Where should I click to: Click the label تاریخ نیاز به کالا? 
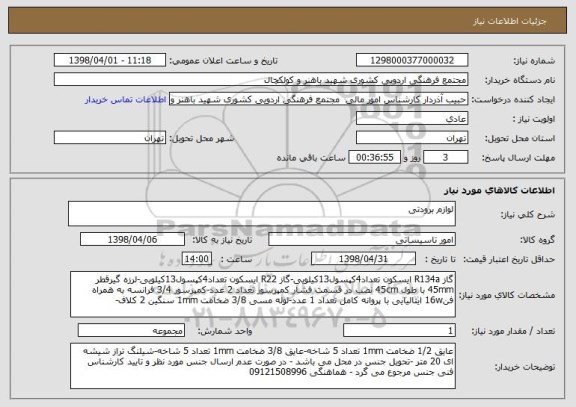222,240
